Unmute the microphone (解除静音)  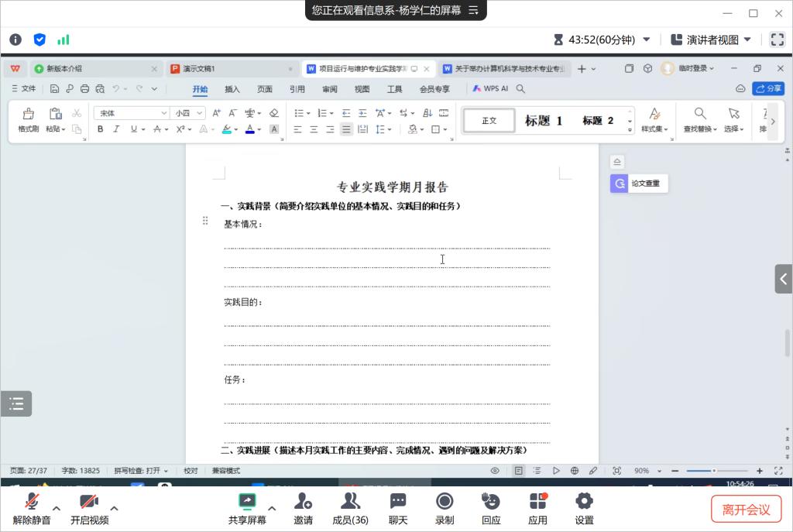pos(32,502)
